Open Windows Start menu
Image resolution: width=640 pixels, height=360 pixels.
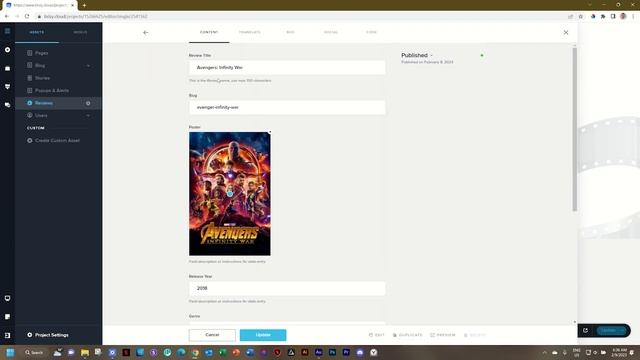(x=10, y=352)
